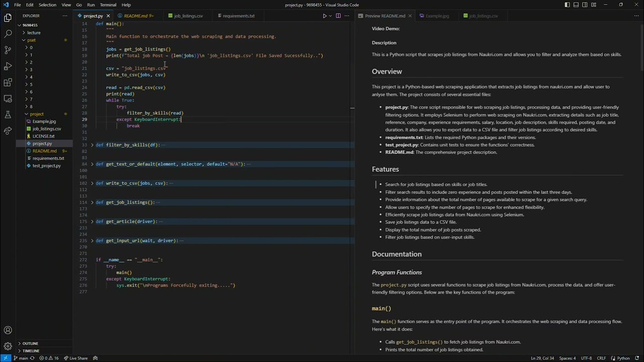Open more actions for preview editor group

(635, 16)
